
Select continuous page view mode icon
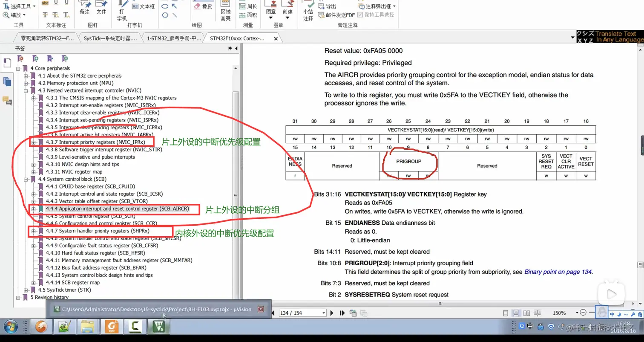tap(515, 313)
